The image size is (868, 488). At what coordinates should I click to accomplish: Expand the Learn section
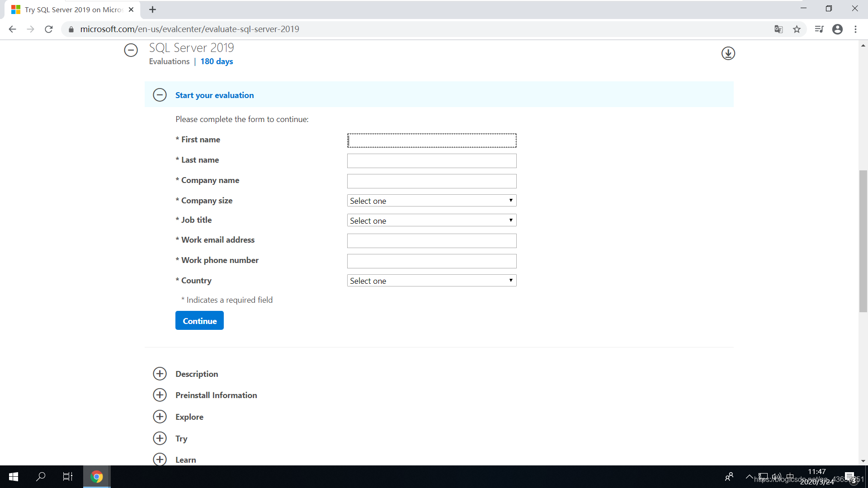[x=160, y=459]
